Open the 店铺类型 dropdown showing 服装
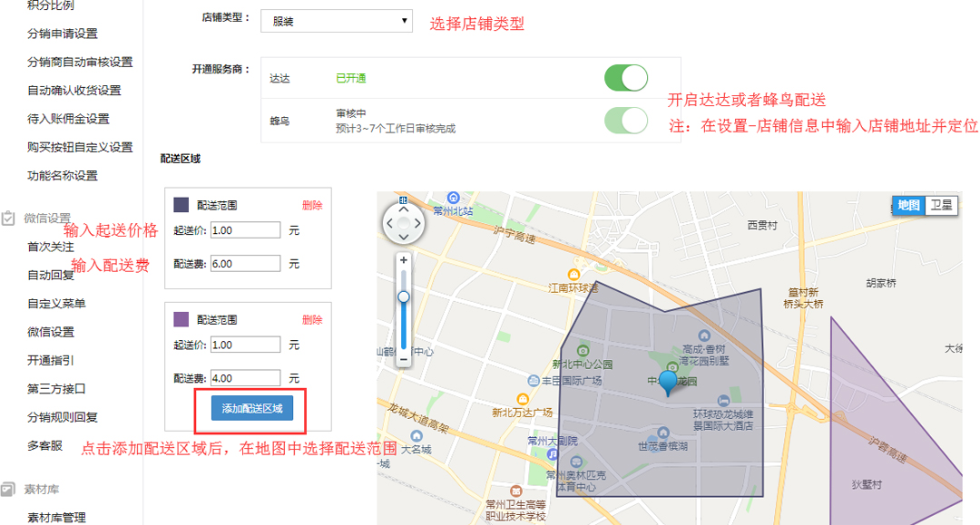Screen dimensions: 980x525 click(336, 21)
